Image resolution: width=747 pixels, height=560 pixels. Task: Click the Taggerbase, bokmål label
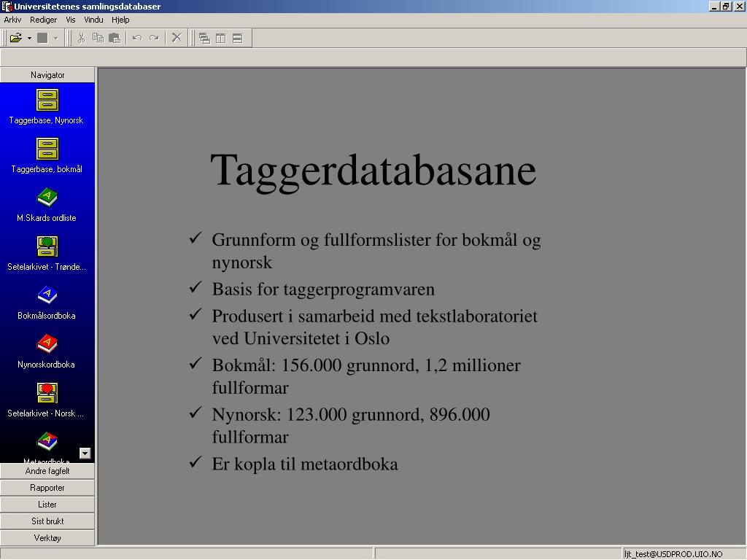tap(47, 169)
